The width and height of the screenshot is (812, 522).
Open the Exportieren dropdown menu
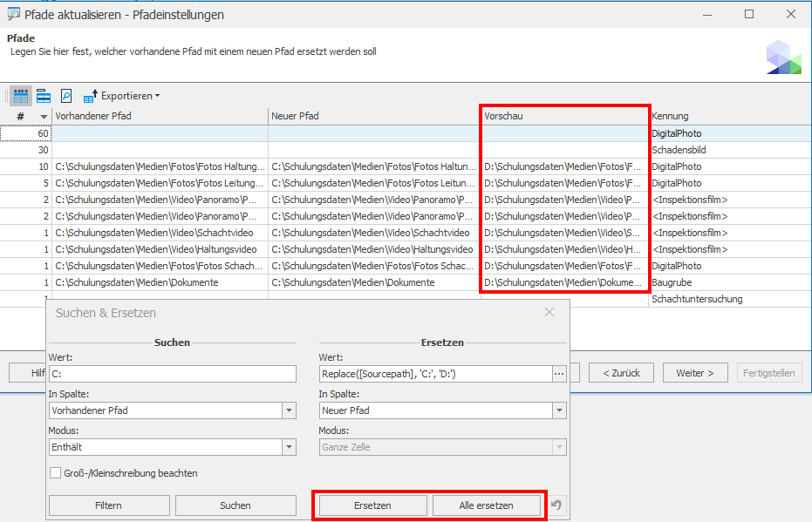coord(157,96)
